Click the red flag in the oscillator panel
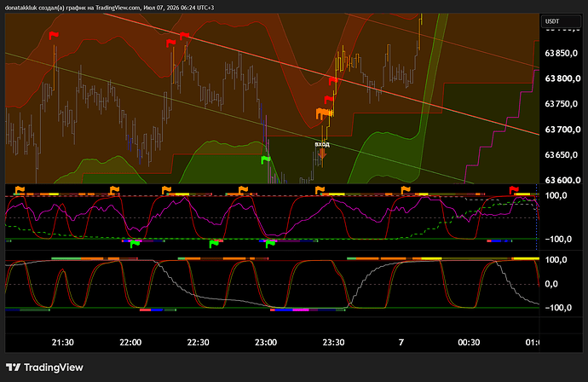The height and width of the screenshot is (382, 588). click(x=514, y=190)
